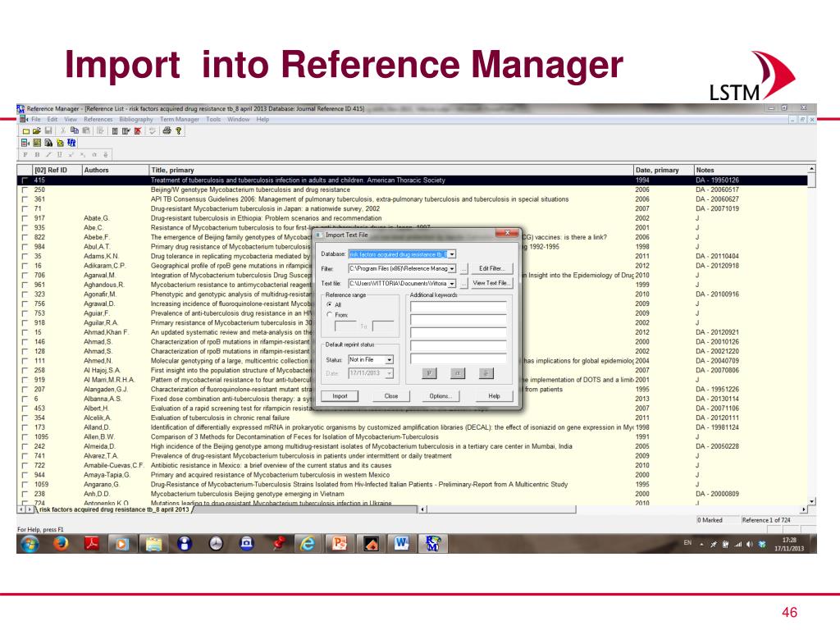Viewport: 840px width, 630px height.
Task: Open the Window menu
Action: pyautogui.click(x=239, y=120)
